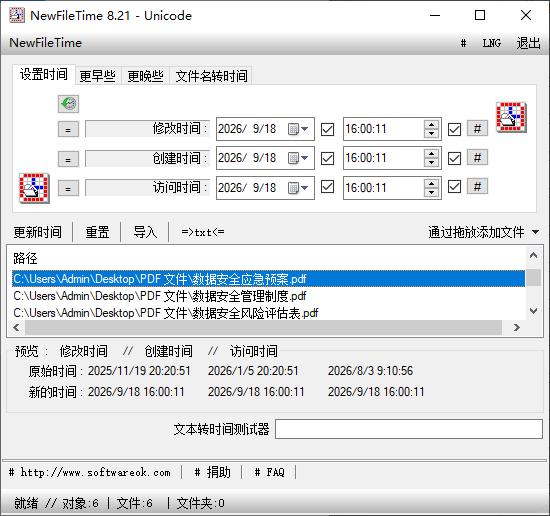Expand the 通过拖放添加文件 dropdown arrow
The width and height of the screenshot is (550, 516).
coord(535,232)
